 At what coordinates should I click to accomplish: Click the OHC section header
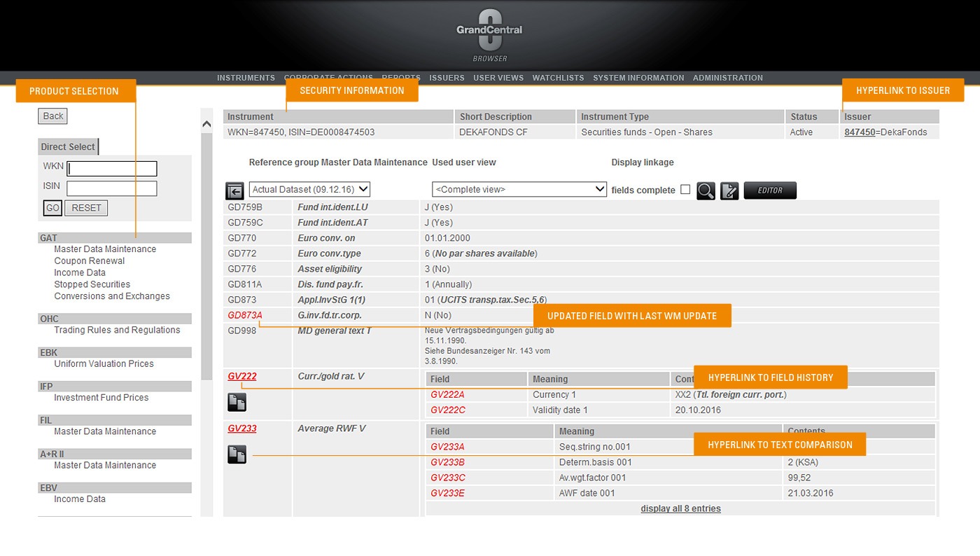(x=115, y=319)
